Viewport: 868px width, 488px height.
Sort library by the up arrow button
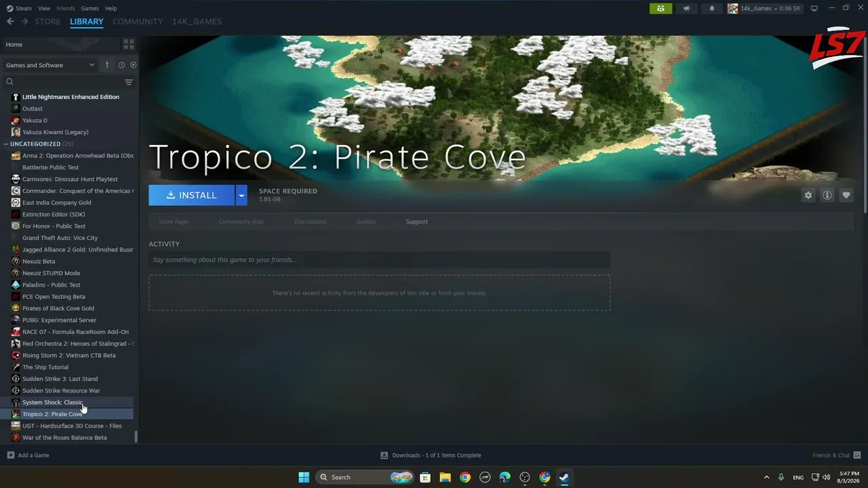[106, 65]
